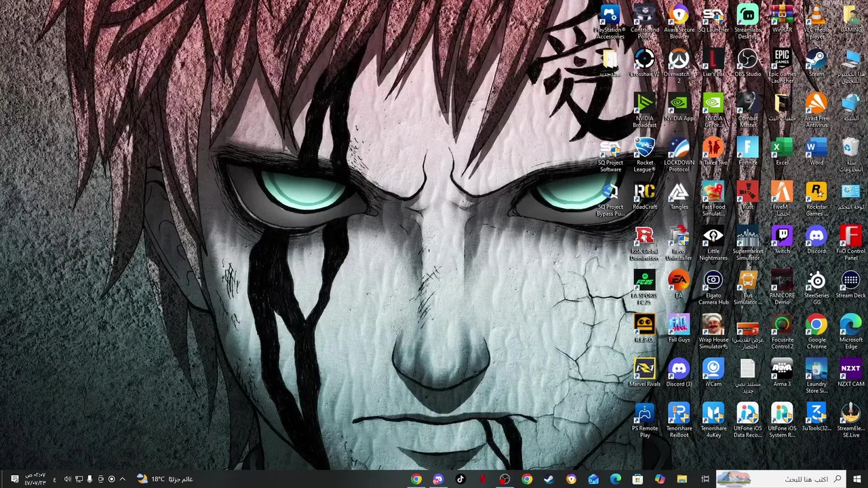Open LOCKDOWN Protocol shortcut
Viewport: 868px width, 488px height.
(679, 155)
